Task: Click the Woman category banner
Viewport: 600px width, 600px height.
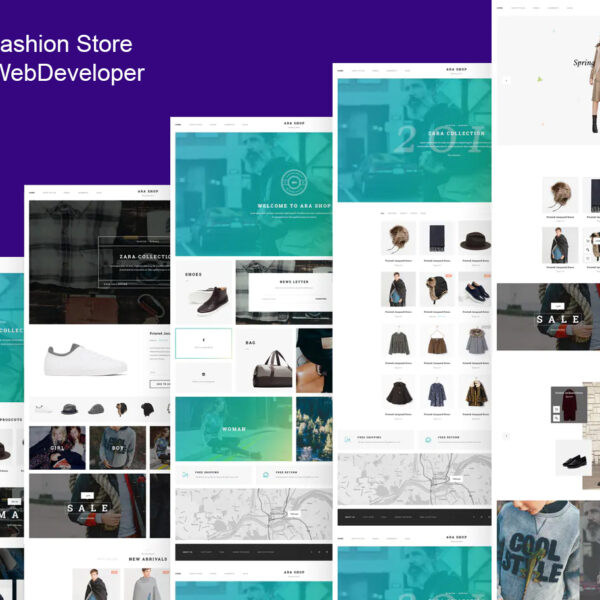Action: click(x=233, y=428)
